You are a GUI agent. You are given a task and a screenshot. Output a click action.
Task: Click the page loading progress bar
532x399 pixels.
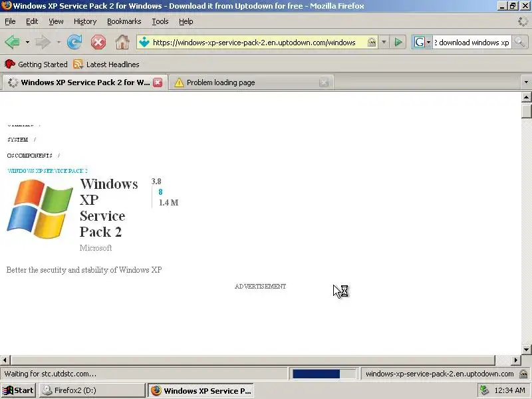pyautogui.click(x=324, y=374)
